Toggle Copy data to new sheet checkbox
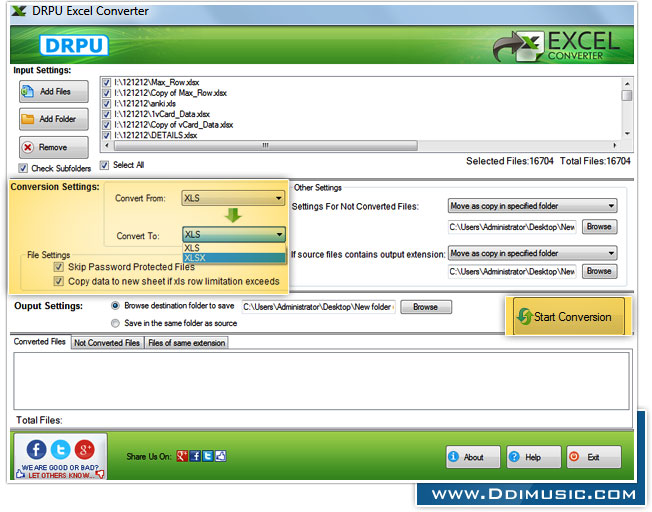Image resolution: width=652 pixels, height=512 pixels. 59,281
